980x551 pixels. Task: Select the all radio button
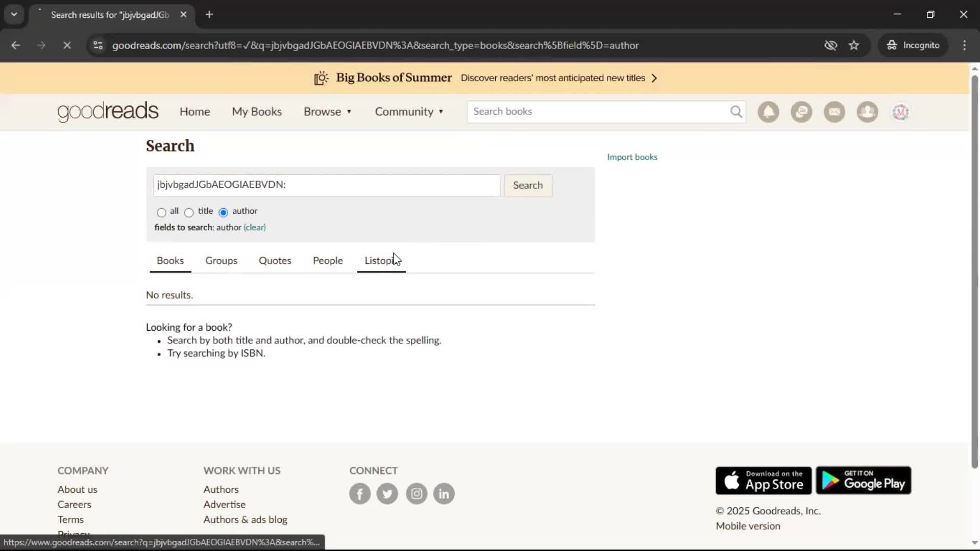(x=161, y=212)
